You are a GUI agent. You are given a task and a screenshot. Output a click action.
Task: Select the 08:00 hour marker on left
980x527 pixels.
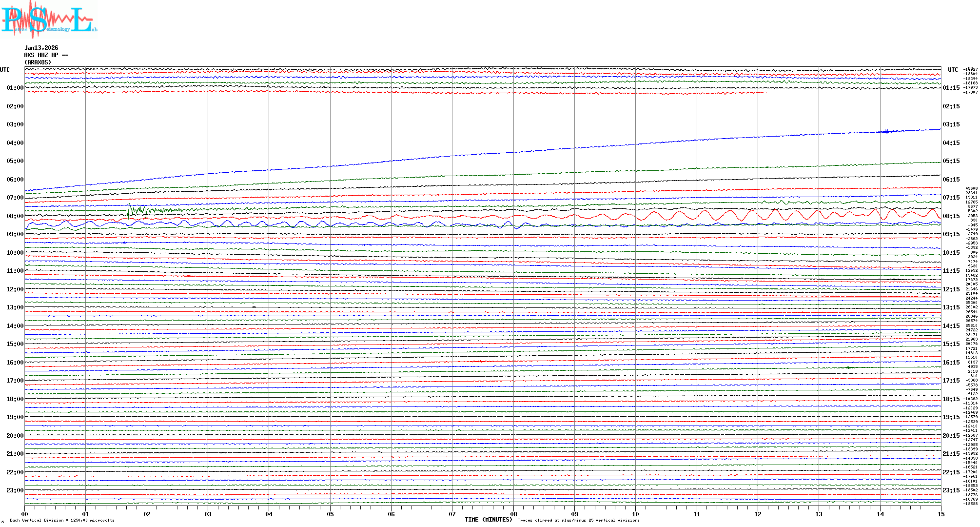coord(15,216)
